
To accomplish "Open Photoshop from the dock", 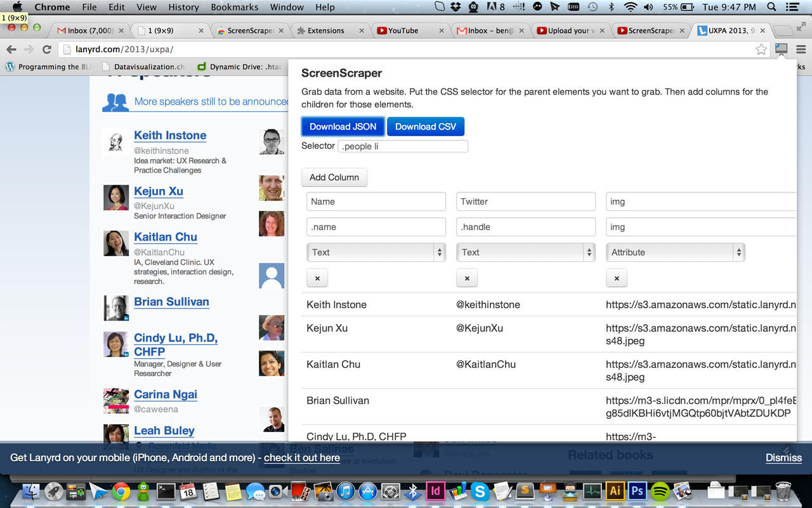I will 638,491.
